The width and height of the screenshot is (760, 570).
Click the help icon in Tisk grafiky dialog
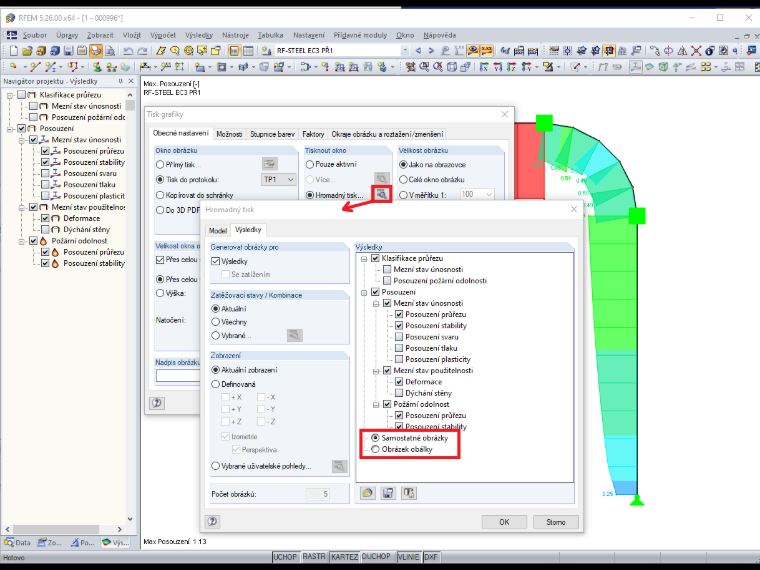point(157,403)
